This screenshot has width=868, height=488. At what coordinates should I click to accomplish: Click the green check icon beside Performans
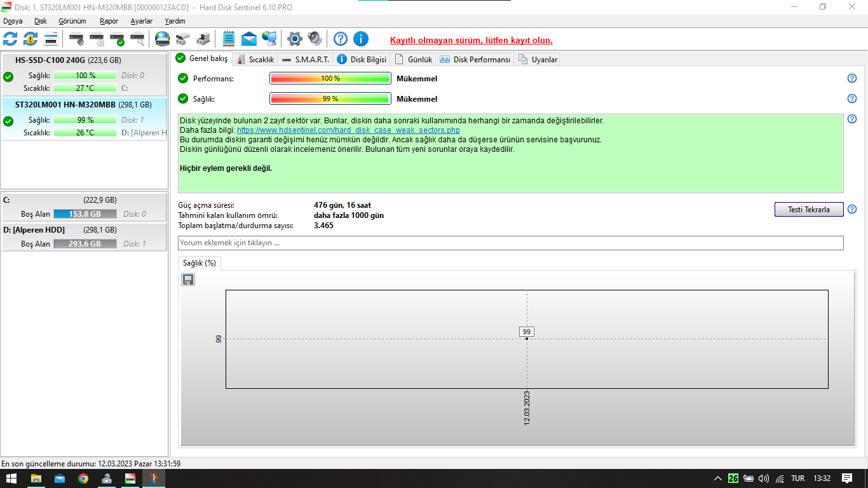coord(183,78)
